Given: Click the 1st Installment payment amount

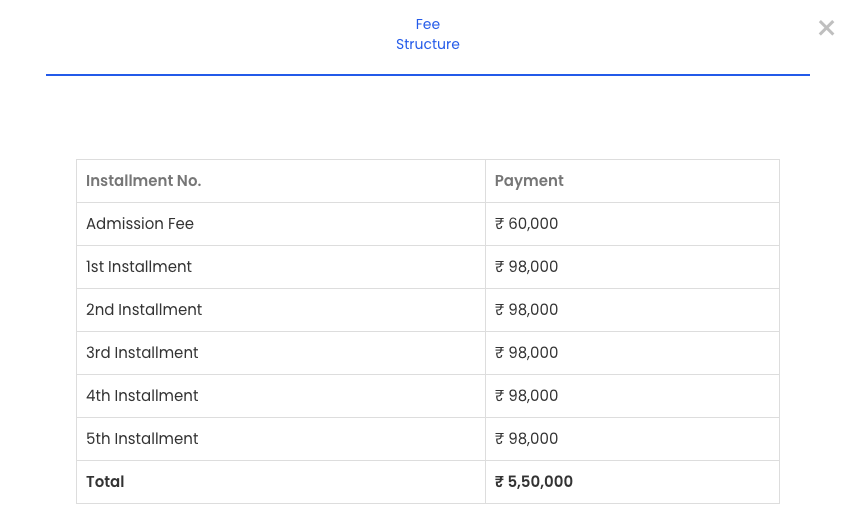Looking at the screenshot, I should pyautogui.click(x=527, y=267).
